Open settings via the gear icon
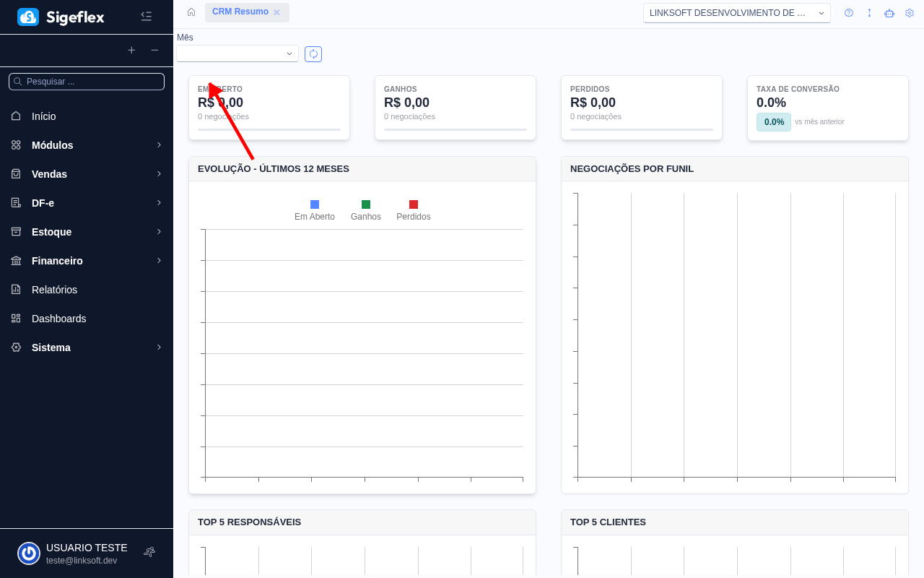 909,12
